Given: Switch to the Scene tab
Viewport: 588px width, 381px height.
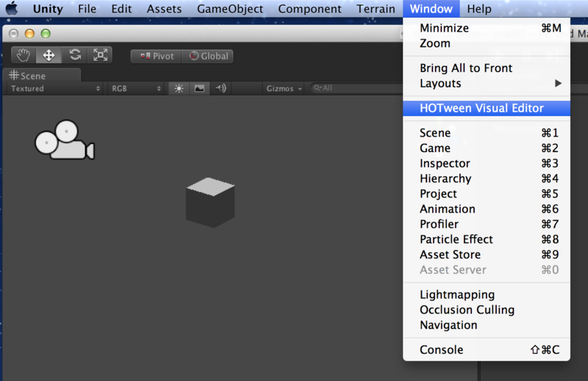Looking at the screenshot, I should (x=41, y=76).
